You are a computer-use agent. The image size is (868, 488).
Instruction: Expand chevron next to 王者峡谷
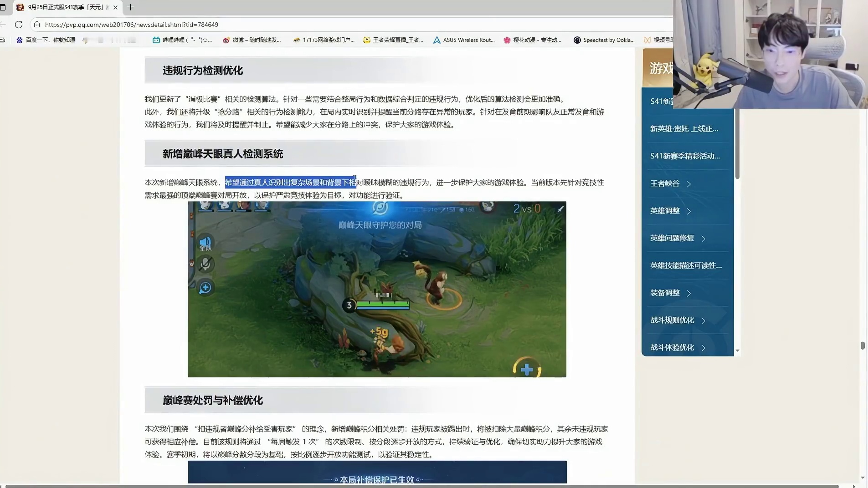689,184
